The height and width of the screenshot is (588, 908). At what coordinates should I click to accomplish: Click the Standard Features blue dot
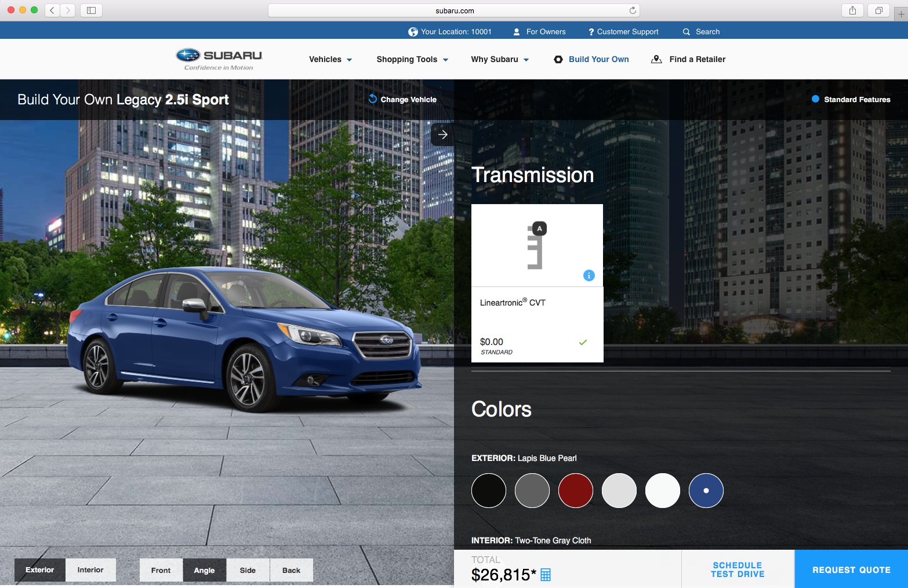click(x=815, y=99)
